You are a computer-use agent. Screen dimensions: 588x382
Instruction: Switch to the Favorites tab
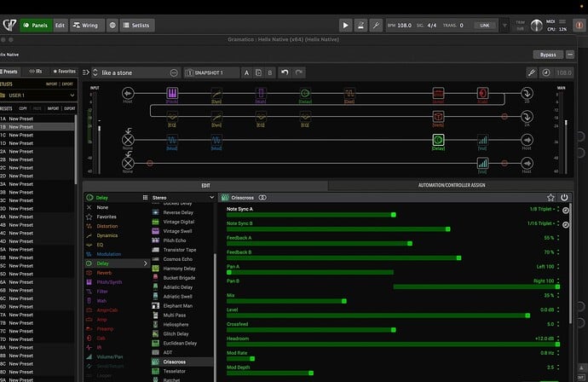[x=64, y=72]
